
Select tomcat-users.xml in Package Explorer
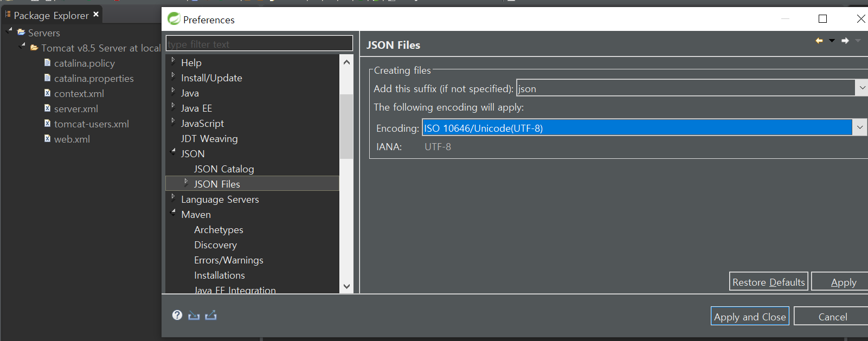[x=92, y=124]
